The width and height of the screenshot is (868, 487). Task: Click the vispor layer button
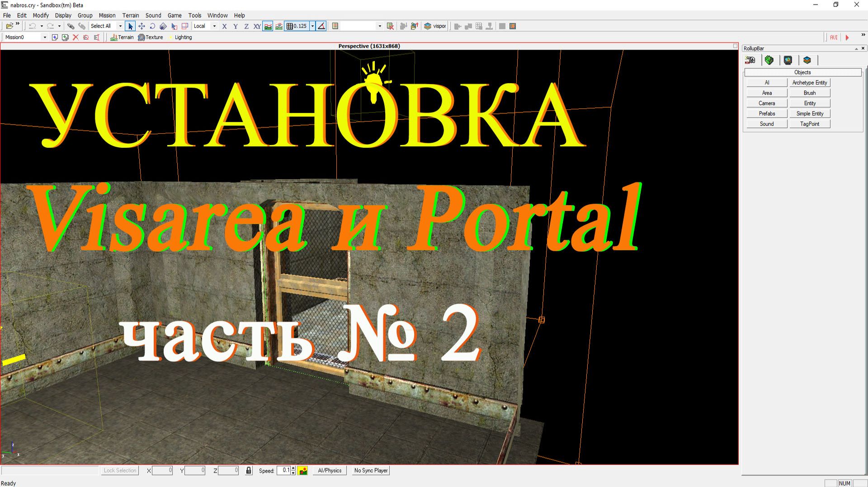tap(435, 26)
